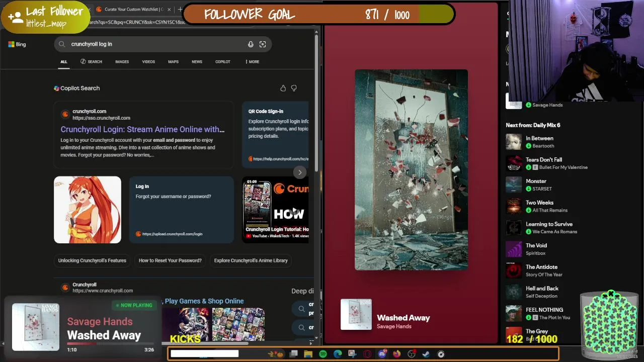Switch to the IMAGES tab
The height and width of the screenshot is (362, 644).
pos(122,62)
